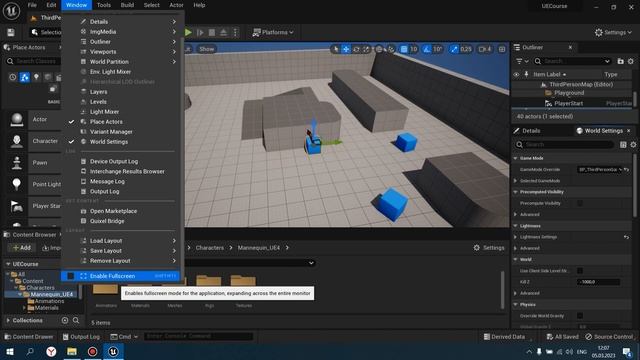This screenshot has width=640, height=360.
Task: Click the Kill Z value field
Action: click(x=598, y=282)
